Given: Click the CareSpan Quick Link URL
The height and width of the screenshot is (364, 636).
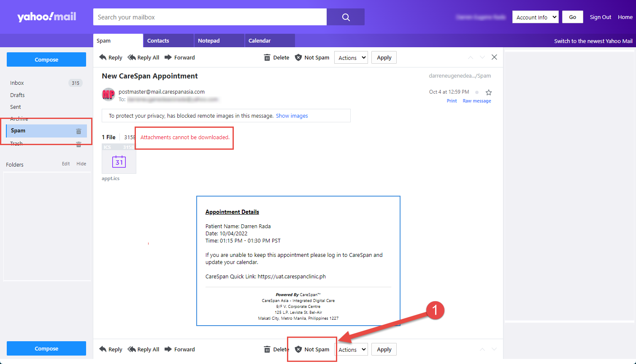Looking at the screenshot, I should coord(292,277).
